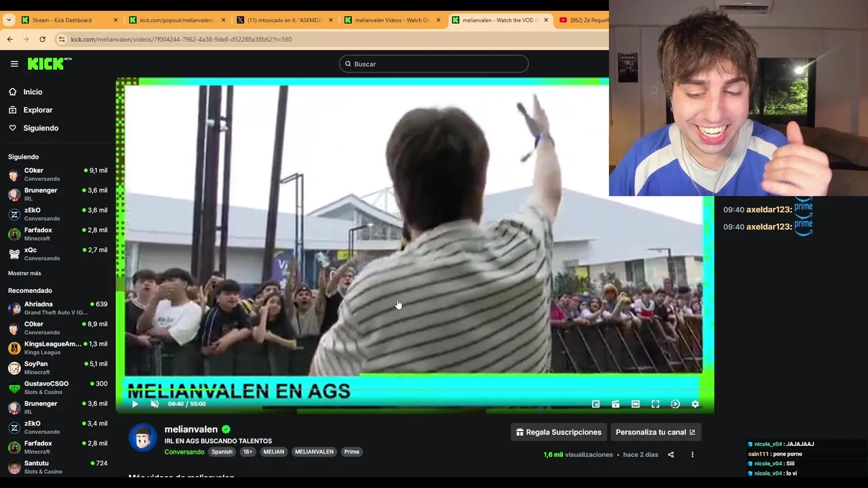Screen dimensions: 868x488
Task: Enable clip creation icon in player
Action: coord(615,404)
